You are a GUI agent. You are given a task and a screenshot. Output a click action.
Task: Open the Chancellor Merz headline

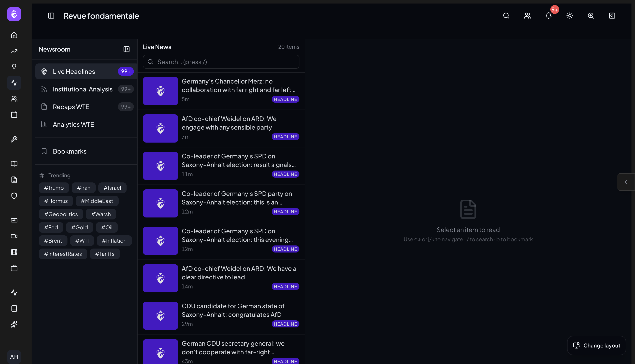tap(221, 91)
